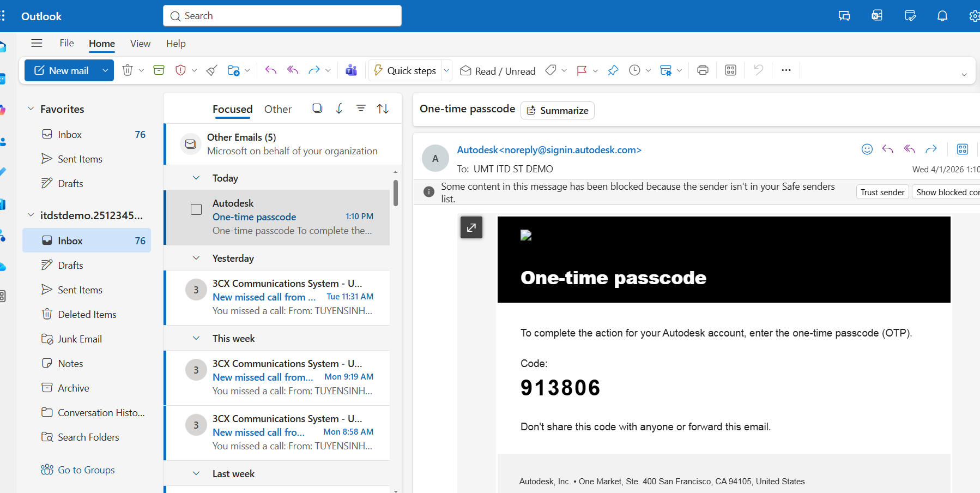Viewport: 980px width, 493px height.
Task: Open the notifications bell icon
Action: coord(942,16)
